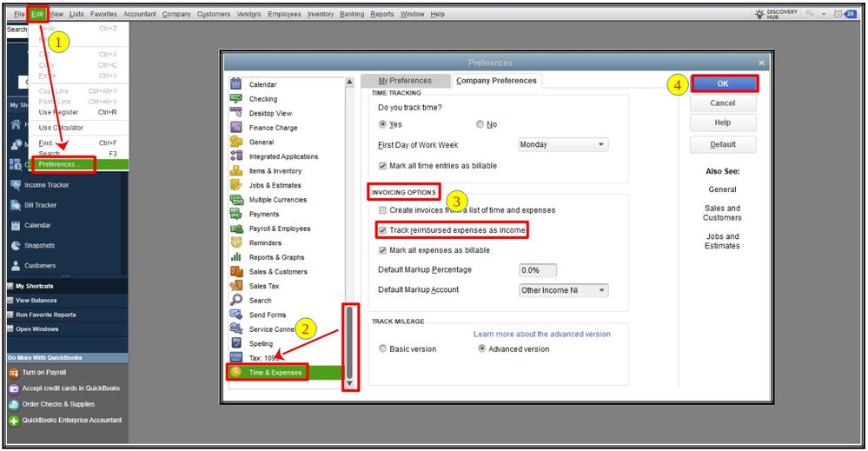Viewport: 868px width, 451px height.
Task: Open Bill Tracker sidebar icon
Action: click(16, 205)
